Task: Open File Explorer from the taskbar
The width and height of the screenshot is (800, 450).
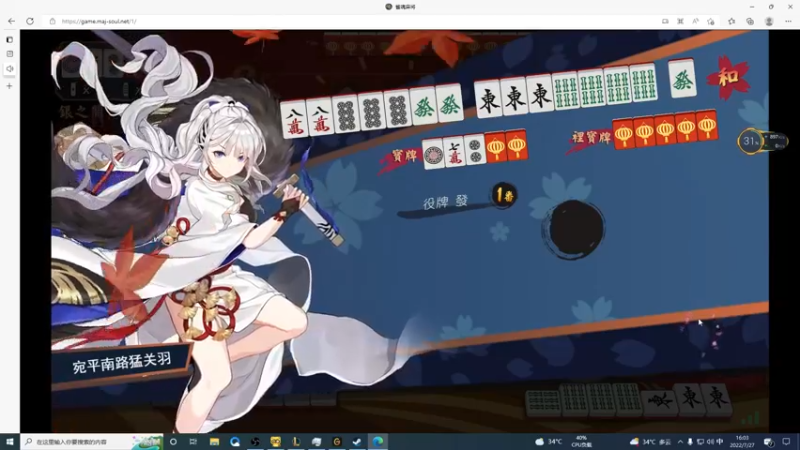Action: point(214,442)
